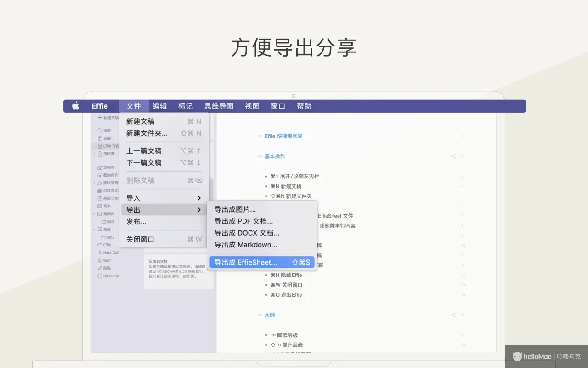Select 导出成图片... option
The height and width of the screenshot is (368, 588).
click(x=262, y=210)
